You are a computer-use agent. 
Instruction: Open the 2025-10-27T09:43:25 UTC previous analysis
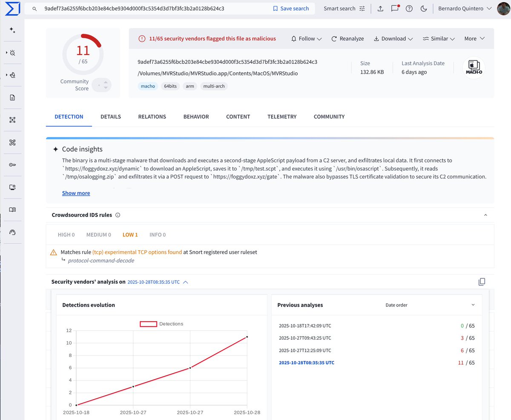tap(305, 338)
